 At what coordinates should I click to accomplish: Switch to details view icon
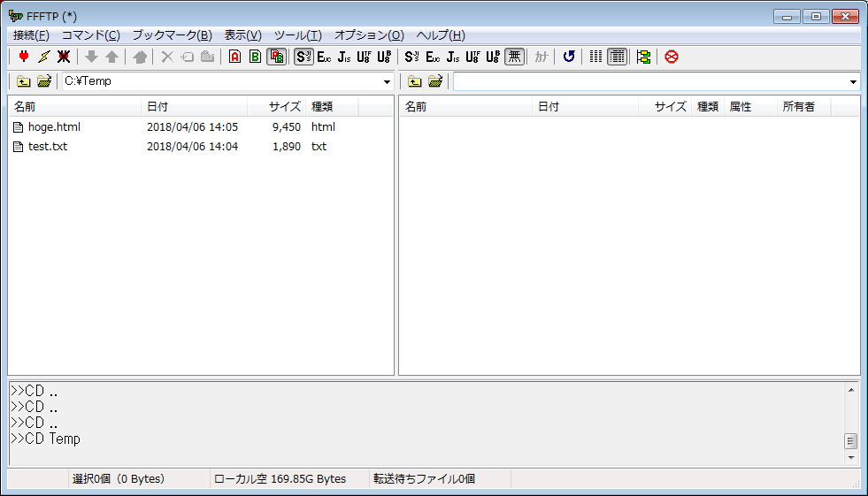pyautogui.click(x=617, y=57)
